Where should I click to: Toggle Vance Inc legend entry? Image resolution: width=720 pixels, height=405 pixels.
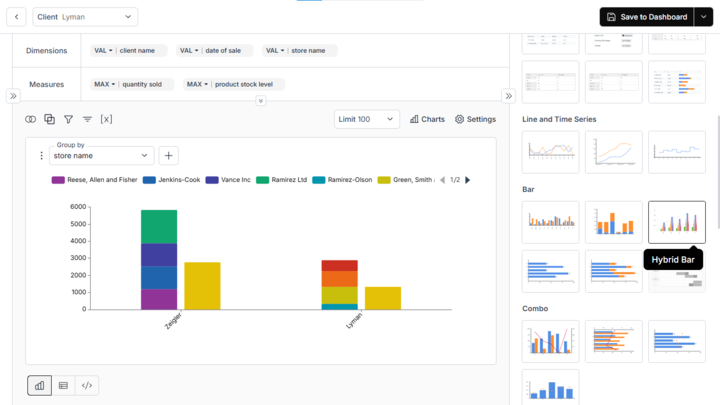pos(228,180)
